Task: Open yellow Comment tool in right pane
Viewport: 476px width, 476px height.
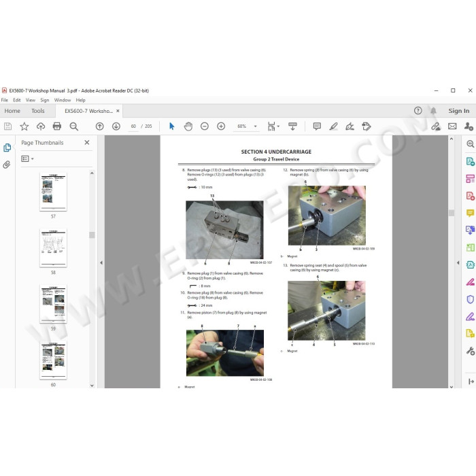Action: [x=471, y=213]
